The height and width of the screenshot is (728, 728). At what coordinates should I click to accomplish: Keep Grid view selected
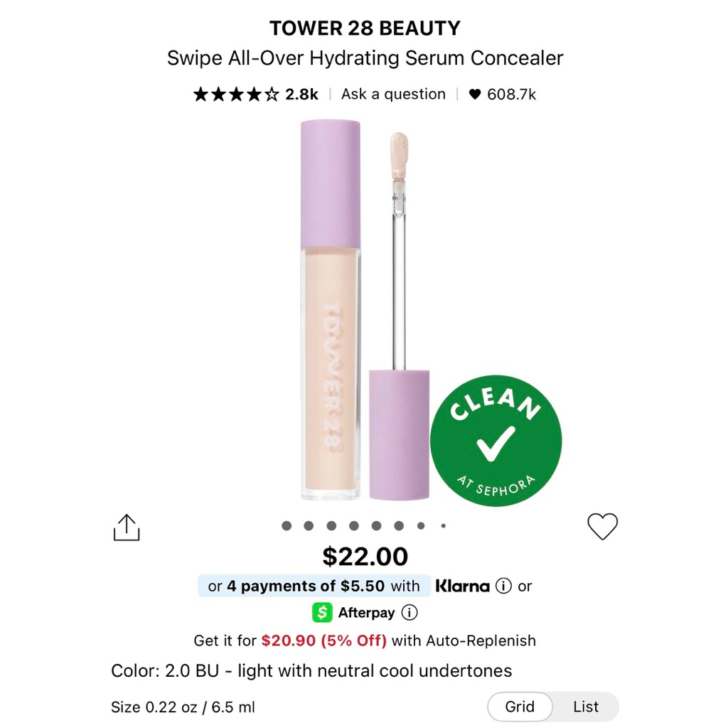click(x=520, y=707)
